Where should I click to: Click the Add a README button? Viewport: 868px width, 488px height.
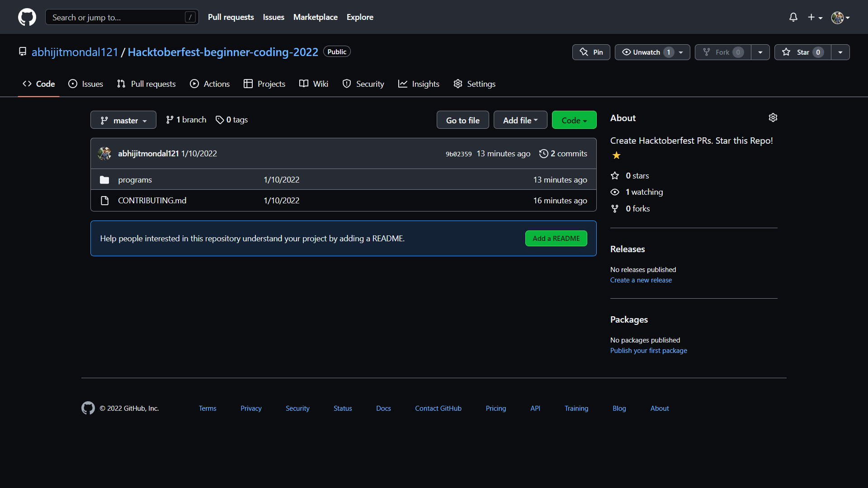[556, 239]
